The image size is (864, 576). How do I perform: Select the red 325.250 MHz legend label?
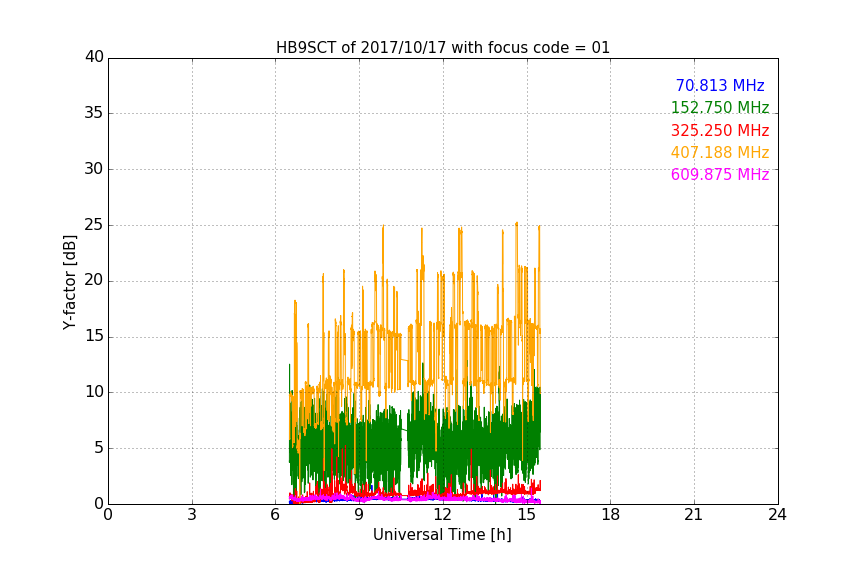tap(720, 131)
